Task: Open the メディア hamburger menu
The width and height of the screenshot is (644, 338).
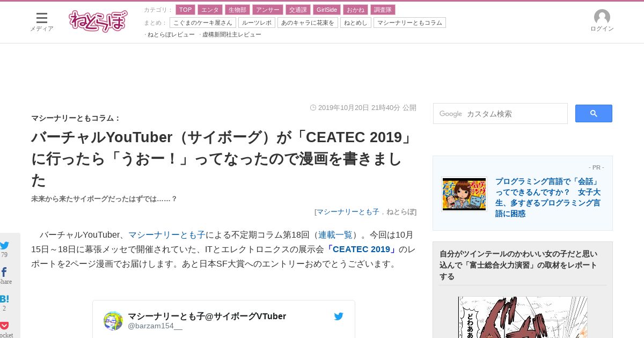Action: click(42, 21)
